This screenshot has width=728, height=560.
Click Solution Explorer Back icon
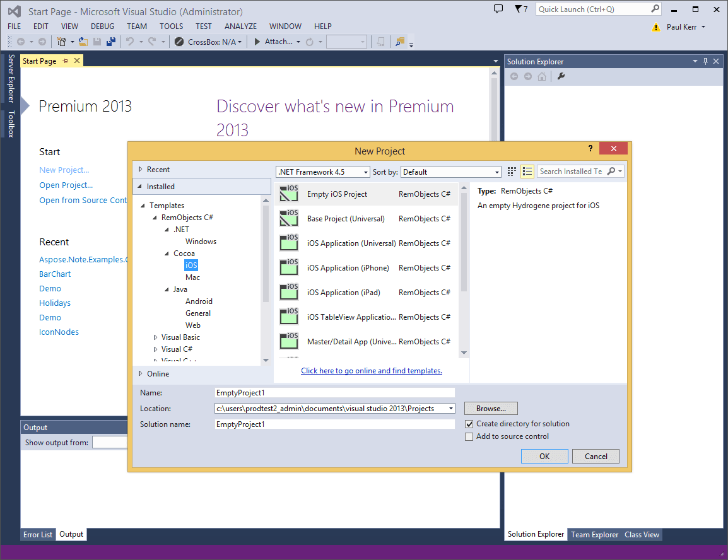[514, 76]
